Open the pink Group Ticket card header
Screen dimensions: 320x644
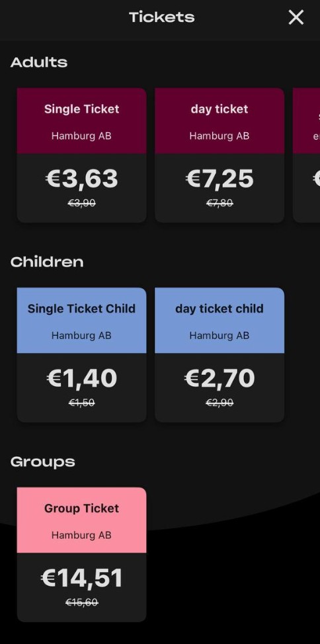[81, 520]
